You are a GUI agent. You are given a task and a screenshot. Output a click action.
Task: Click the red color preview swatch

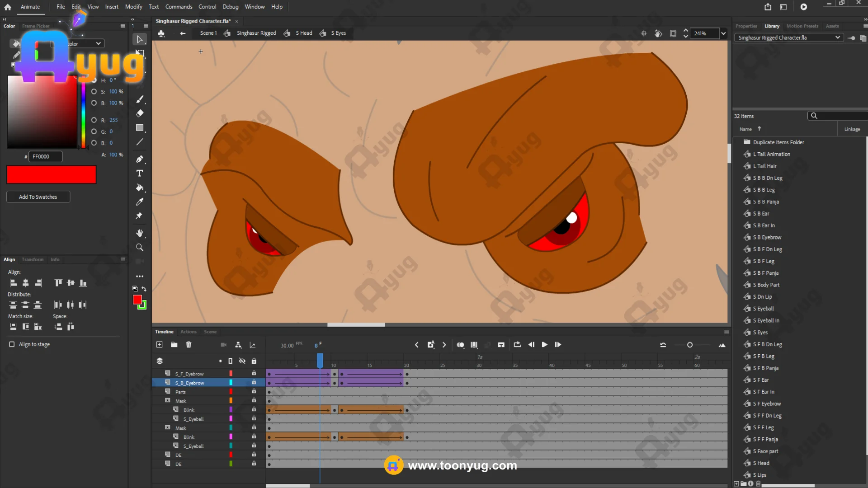point(51,174)
